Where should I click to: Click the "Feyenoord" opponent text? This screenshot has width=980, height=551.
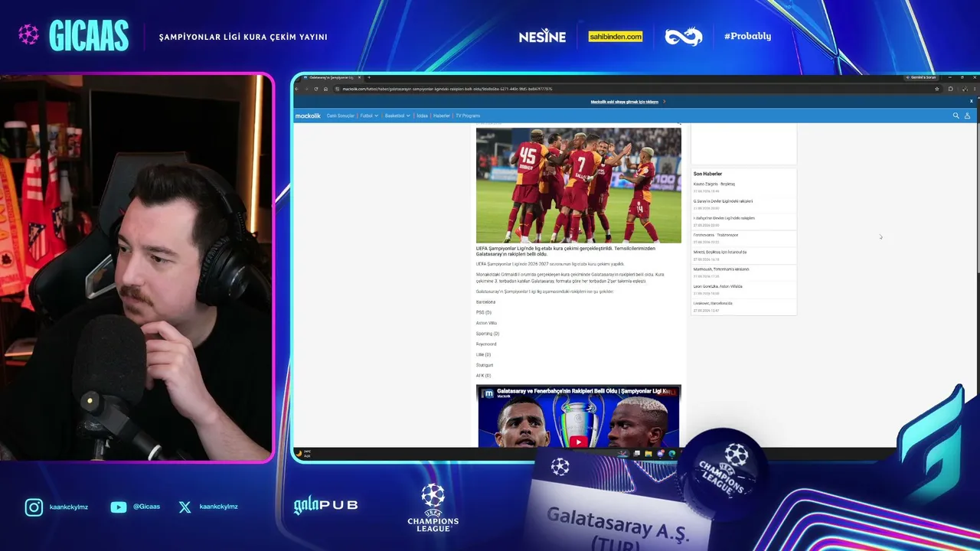pyautogui.click(x=486, y=344)
